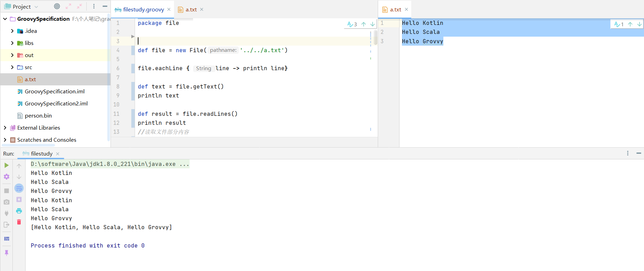Open the GroovySpecification.iml file in the tree
644x271 pixels.
tap(55, 92)
